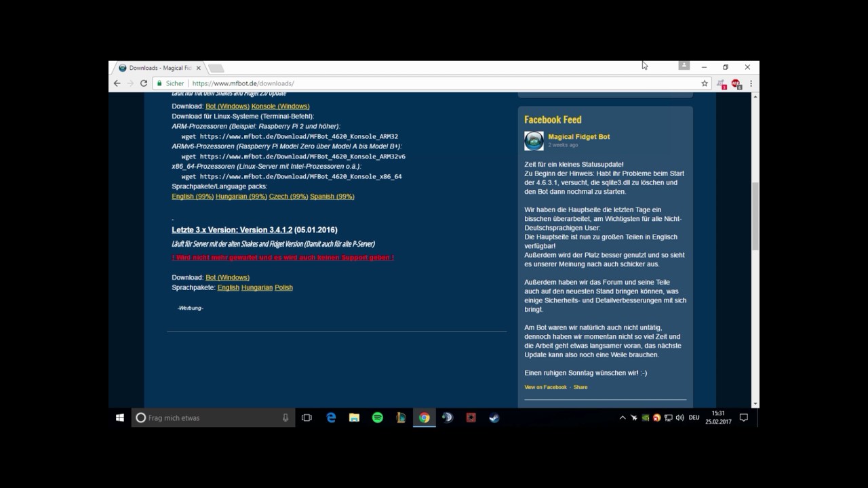Image resolution: width=868 pixels, height=488 pixels.
Task: Click the red 'Wird nicht mehr gewartet' warning text
Action: [x=283, y=258]
